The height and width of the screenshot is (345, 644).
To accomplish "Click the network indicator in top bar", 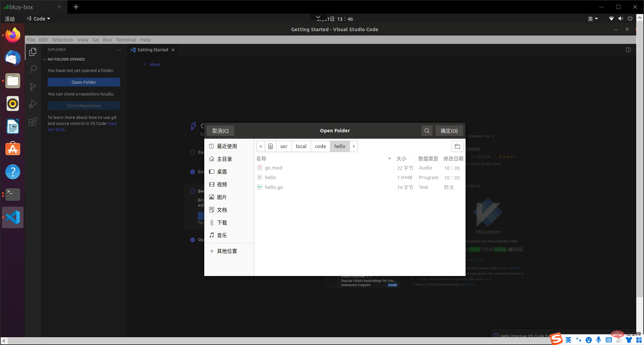I will pos(611,19).
